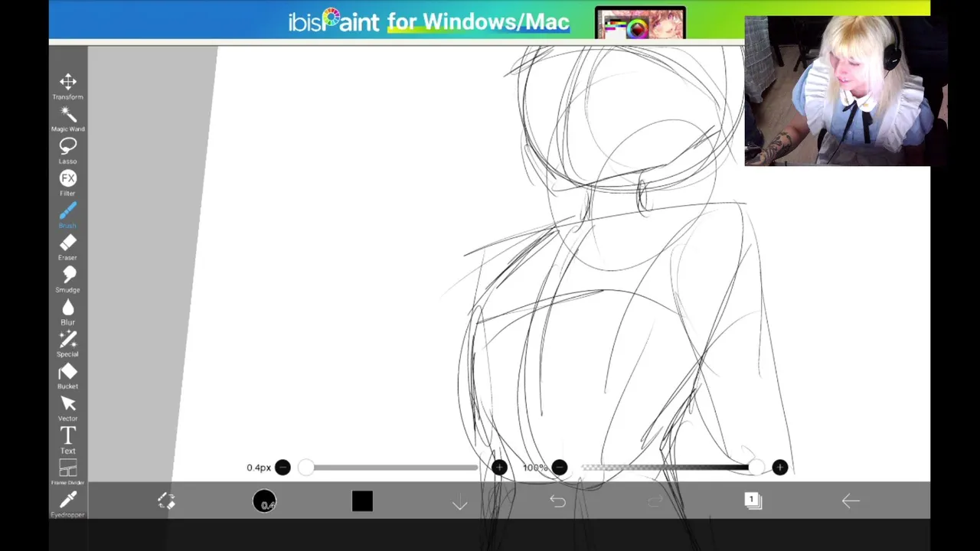Viewport: 980px width, 551px height.
Task: Select the Blur tool
Action: click(x=68, y=311)
